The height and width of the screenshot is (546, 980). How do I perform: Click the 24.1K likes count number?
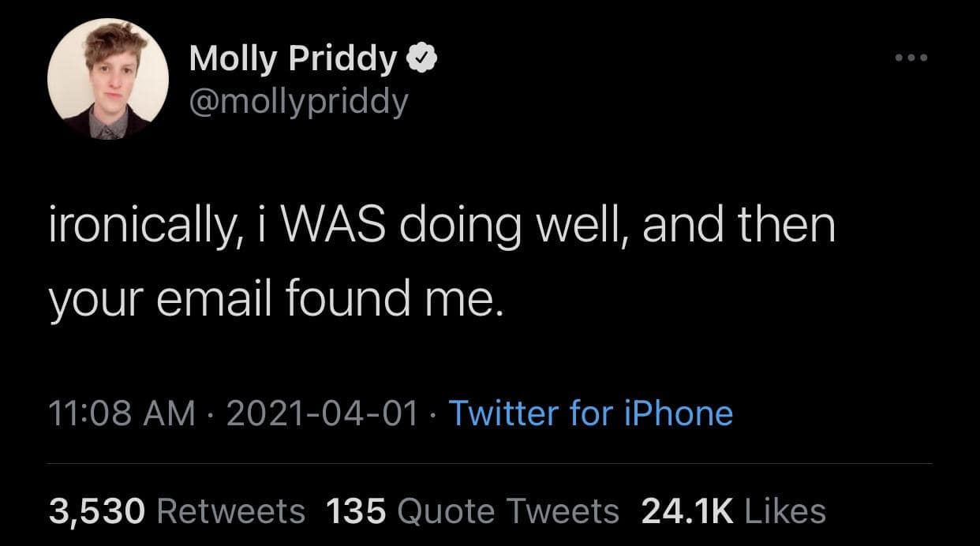[689, 510]
